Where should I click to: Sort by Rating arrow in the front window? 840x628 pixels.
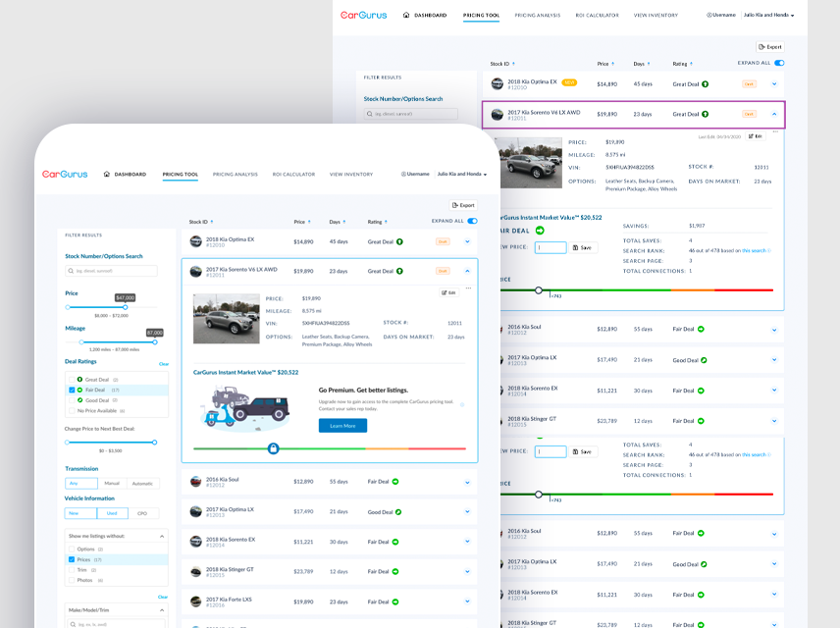(386, 222)
